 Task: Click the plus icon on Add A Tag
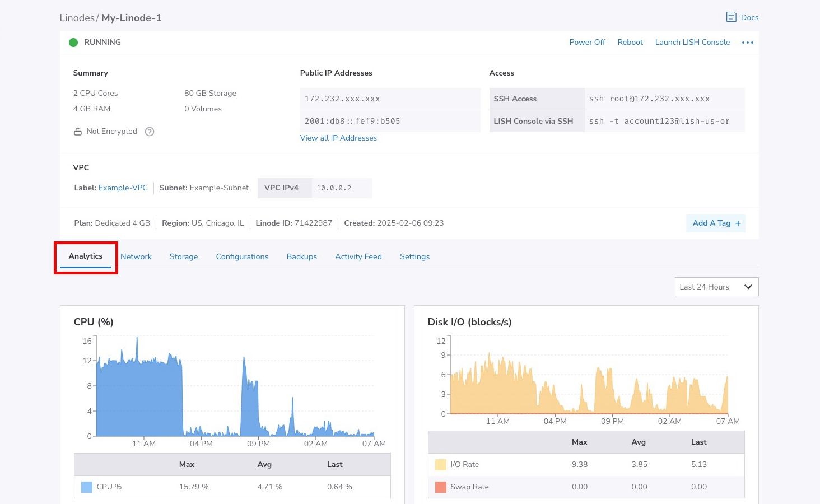click(x=738, y=223)
